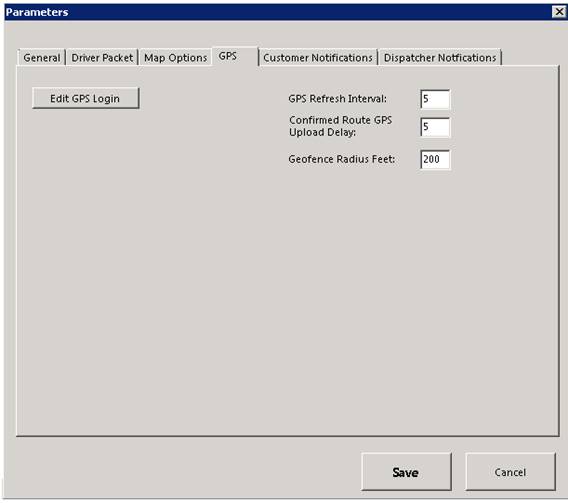Select the Geofence Radius Feet field
The width and height of the screenshot is (568, 503).
[x=435, y=159]
